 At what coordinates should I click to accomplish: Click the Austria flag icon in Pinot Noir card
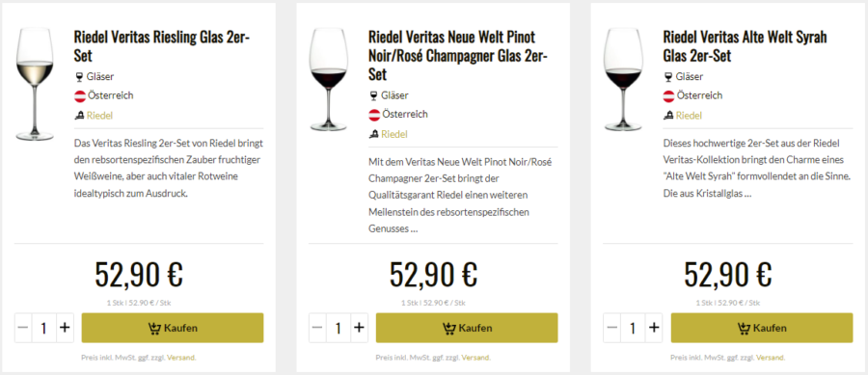point(375,115)
